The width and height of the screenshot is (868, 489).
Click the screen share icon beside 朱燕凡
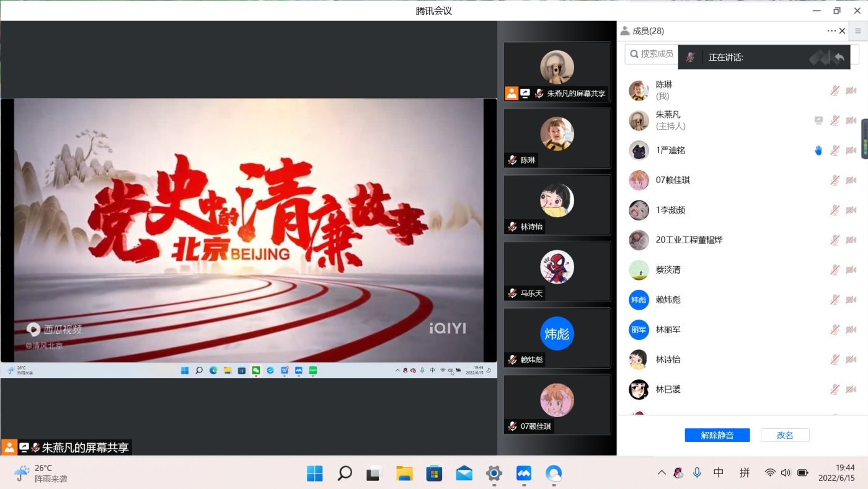pyautogui.click(x=818, y=120)
